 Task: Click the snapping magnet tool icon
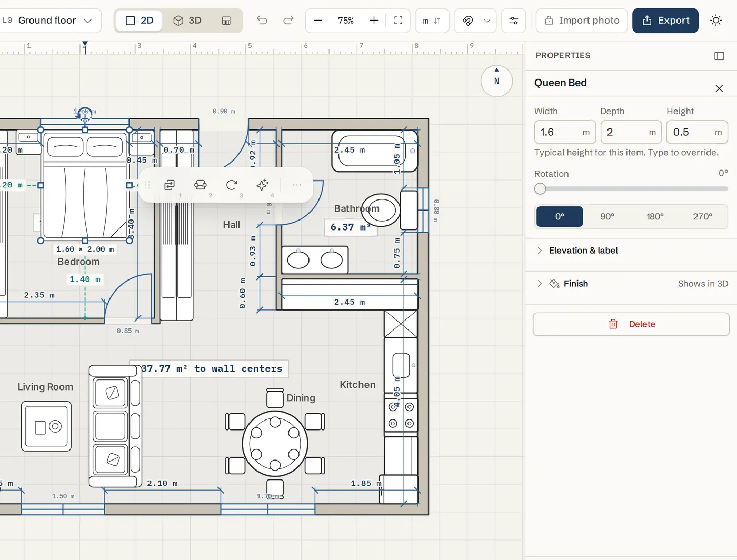coord(467,21)
